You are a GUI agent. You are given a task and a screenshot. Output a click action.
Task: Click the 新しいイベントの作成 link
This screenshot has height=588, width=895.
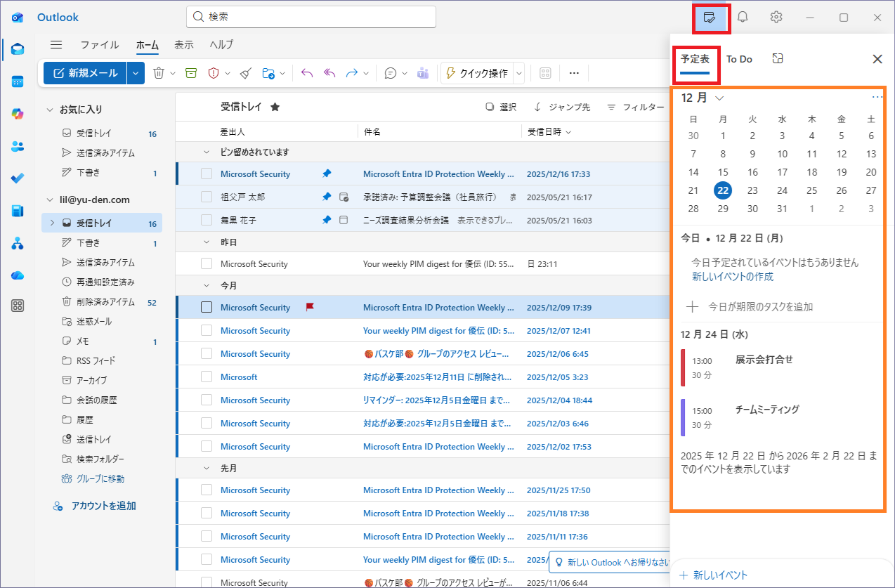click(x=733, y=277)
